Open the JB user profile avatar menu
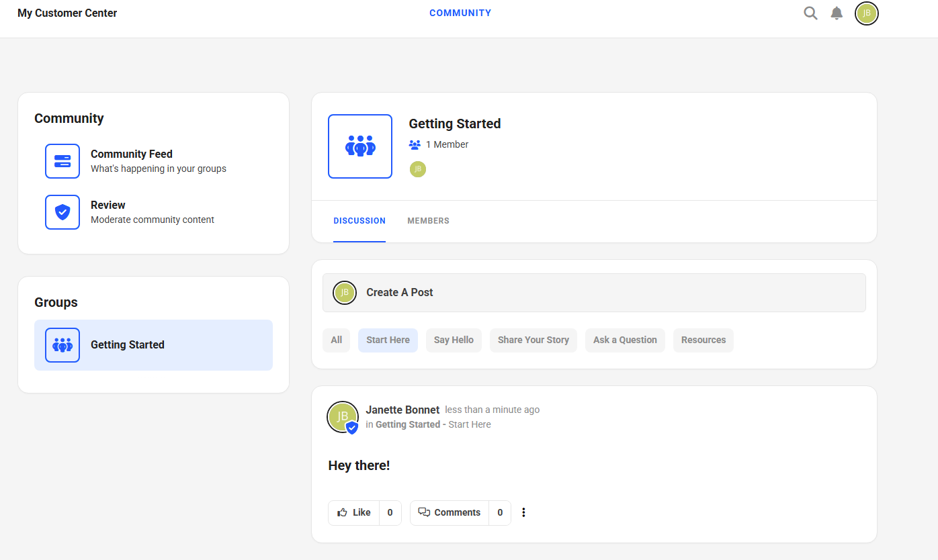938x560 pixels. coord(866,13)
